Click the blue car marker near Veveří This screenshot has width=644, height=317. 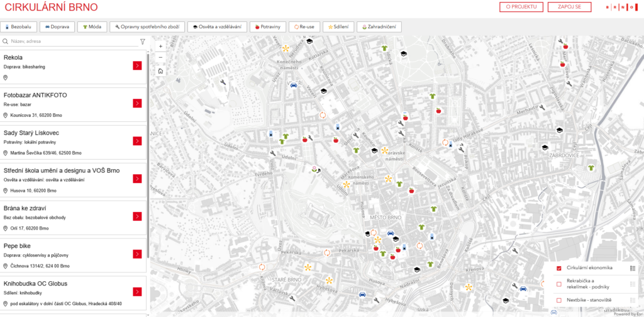pos(293,84)
